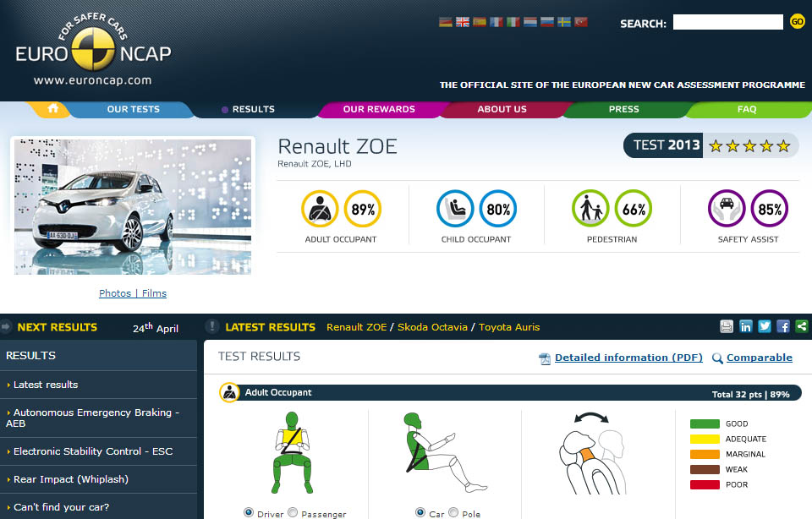Image resolution: width=812 pixels, height=519 pixels.
Task: Switch to Our Rewards tab
Action: [379, 109]
